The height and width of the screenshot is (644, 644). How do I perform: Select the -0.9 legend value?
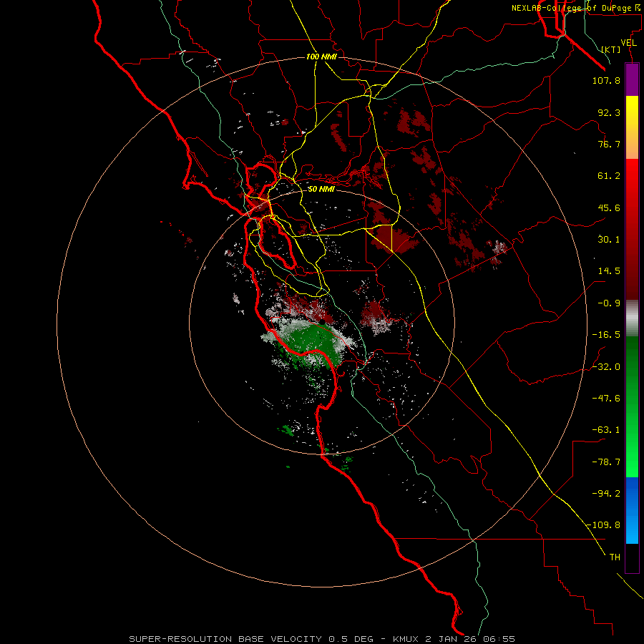(609, 303)
